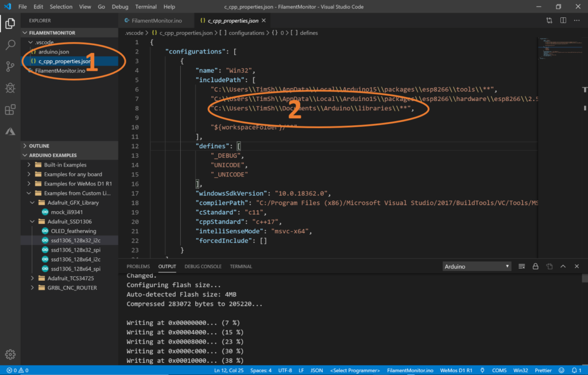Open the Debug view bug icon
Viewport: 588px width, 375px height.
(10, 88)
